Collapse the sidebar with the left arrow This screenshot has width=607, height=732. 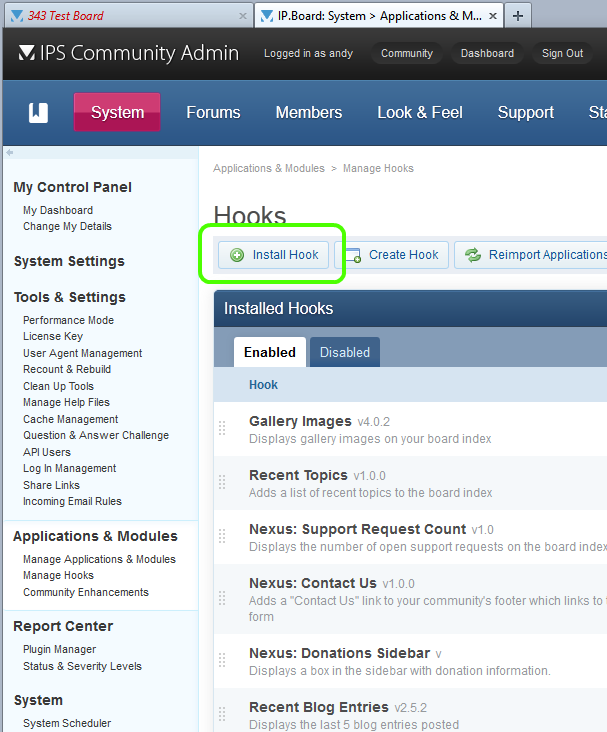(x=9, y=152)
